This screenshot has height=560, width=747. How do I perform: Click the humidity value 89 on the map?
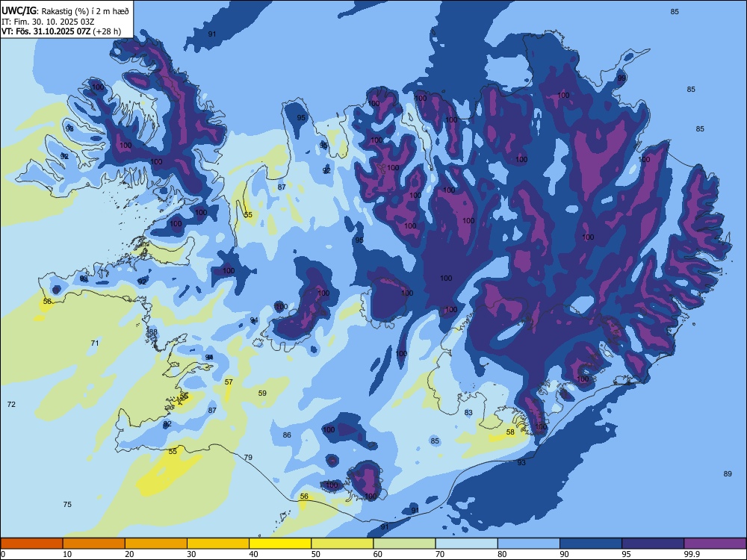[728, 473]
